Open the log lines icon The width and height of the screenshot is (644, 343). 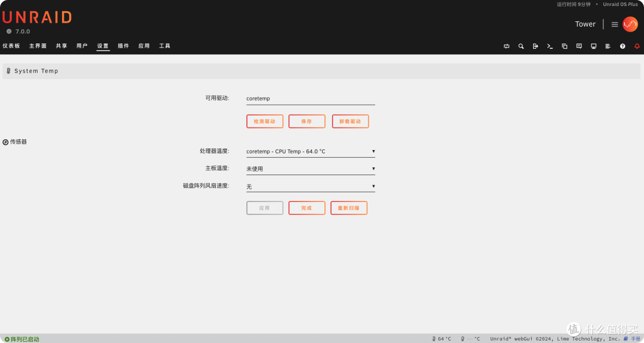608,46
